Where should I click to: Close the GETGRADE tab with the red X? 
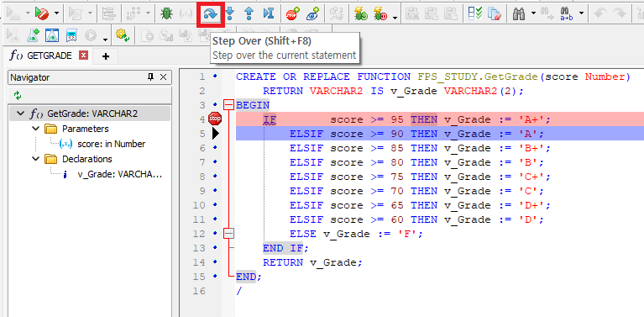pyautogui.click(x=83, y=55)
